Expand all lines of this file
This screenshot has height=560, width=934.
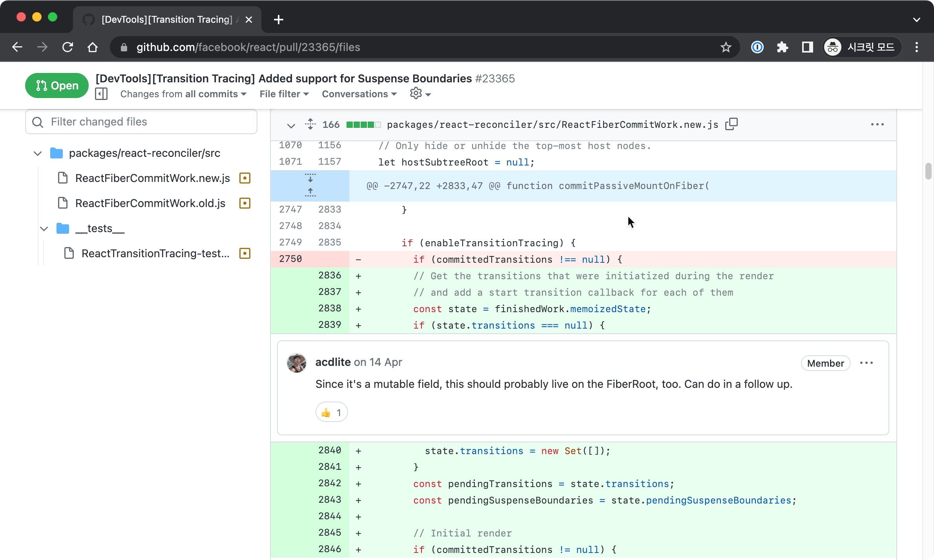click(x=310, y=124)
